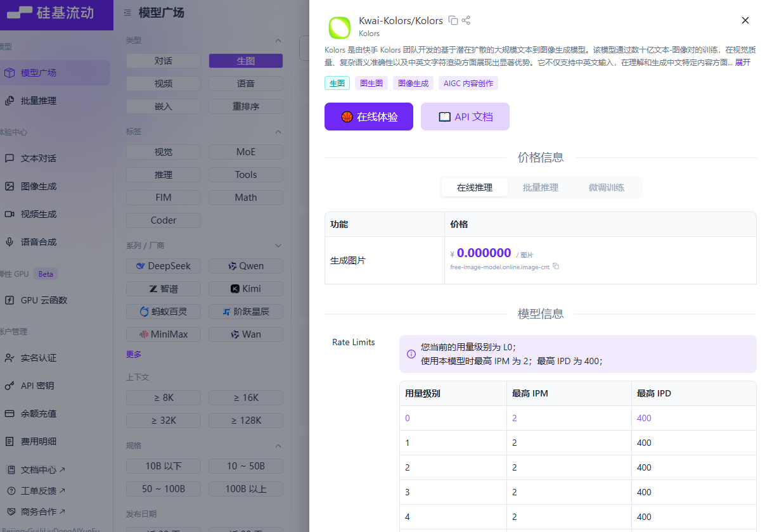Select the 10B 以下 size filter
Viewport: 772px width, 532px height.
click(x=164, y=466)
